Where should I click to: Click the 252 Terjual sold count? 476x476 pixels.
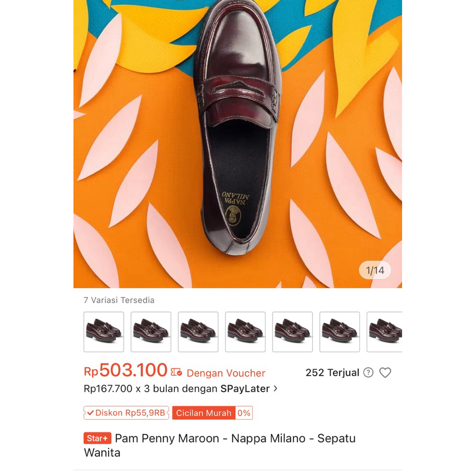pyautogui.click(x=332, y=373)
